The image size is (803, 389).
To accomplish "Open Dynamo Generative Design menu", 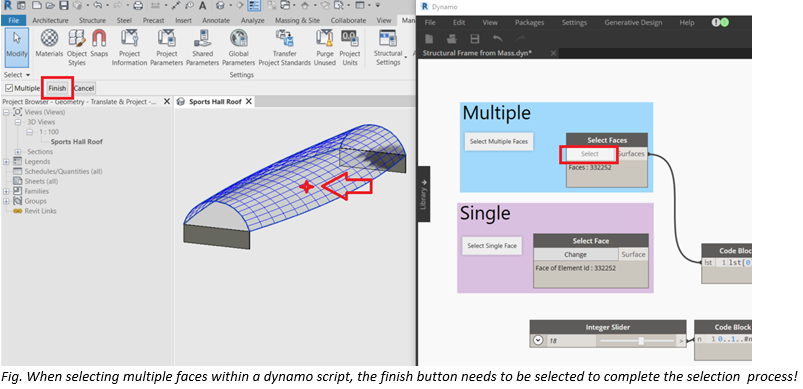I will tap(633, 23).
